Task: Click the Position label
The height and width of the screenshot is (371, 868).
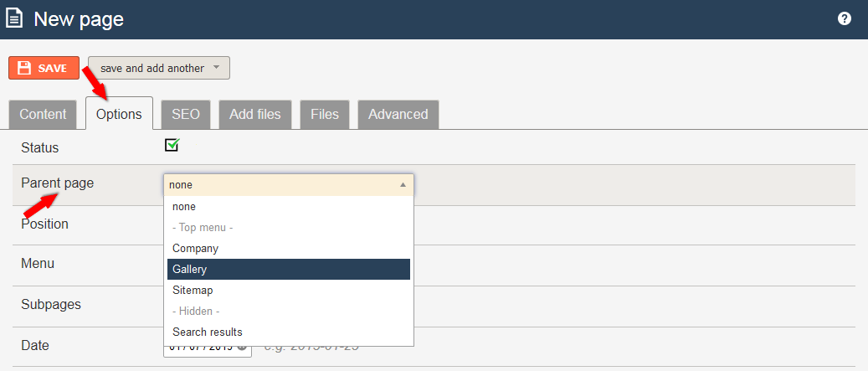Action: [45, 224]
